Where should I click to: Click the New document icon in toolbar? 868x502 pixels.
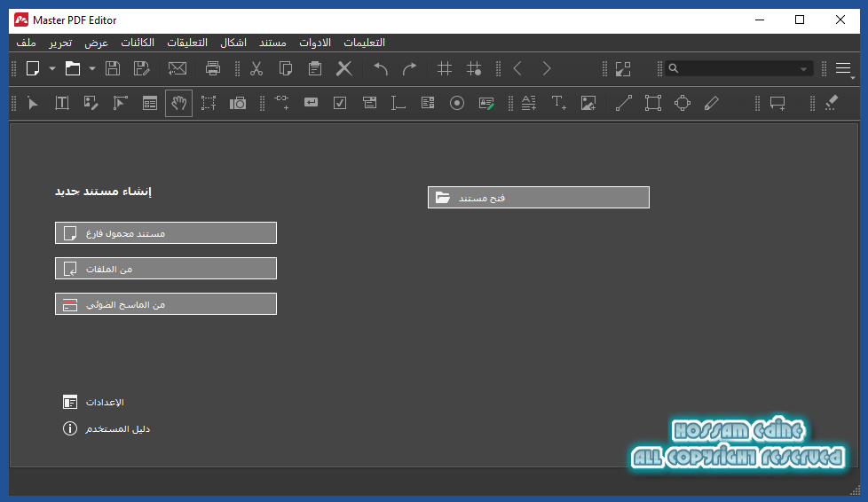tap(33, 68)
